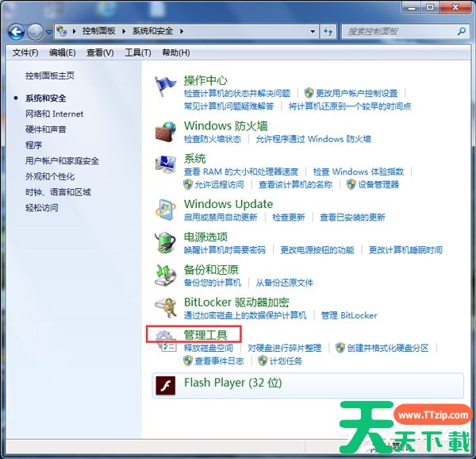This screenshot has width=476, height=459.
Task: Expand the address bar history dropdown
Action: point(313,31)
